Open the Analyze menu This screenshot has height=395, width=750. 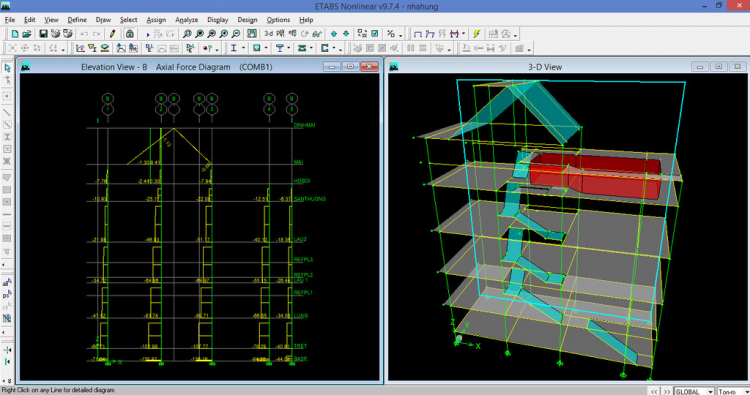click(x=187, y=20)
